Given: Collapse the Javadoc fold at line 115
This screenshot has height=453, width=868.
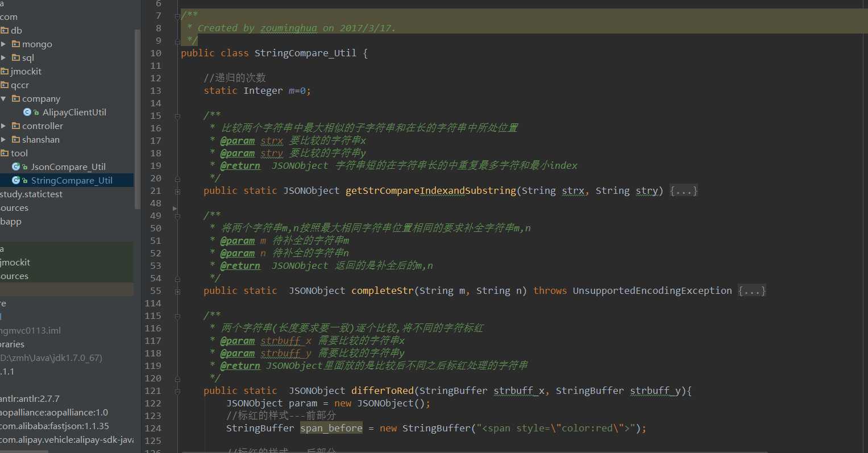Looking at the screenshot, I should coord(177,316).
